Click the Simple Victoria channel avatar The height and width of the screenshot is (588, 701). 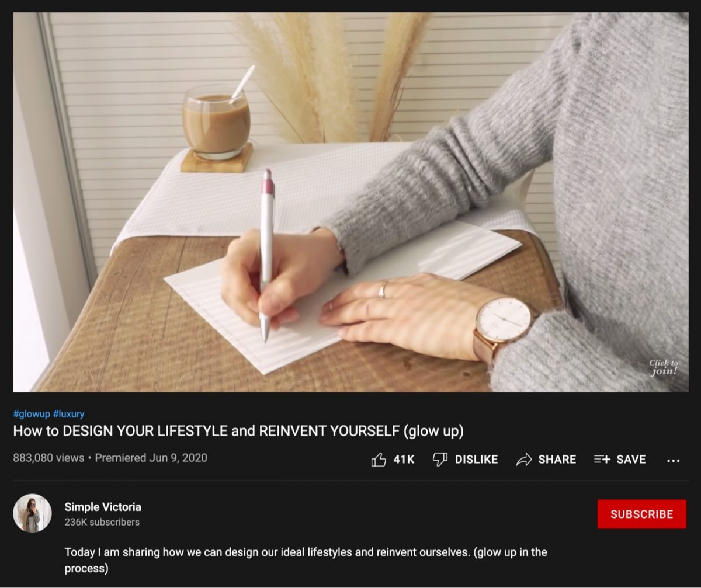[32, 513]
